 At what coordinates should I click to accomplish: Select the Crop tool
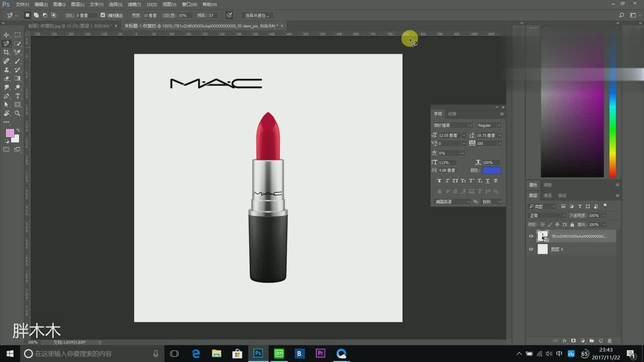7,52
